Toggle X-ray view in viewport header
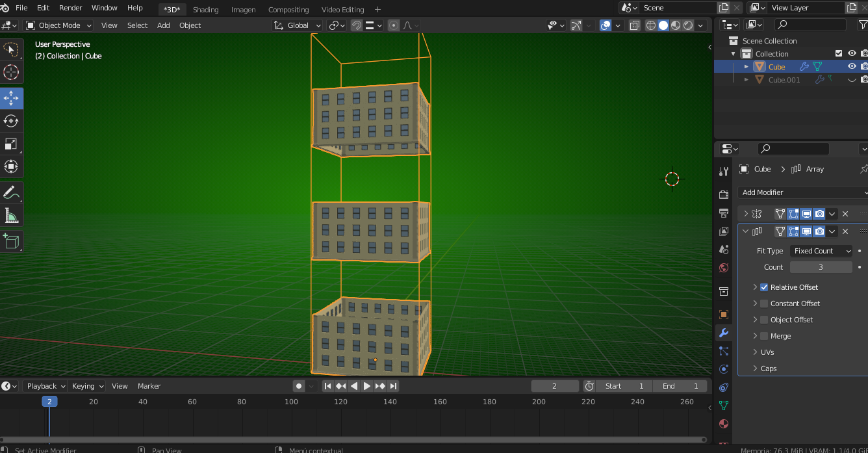Viewport: 868px width, 453px height. (x=634, y=25)
